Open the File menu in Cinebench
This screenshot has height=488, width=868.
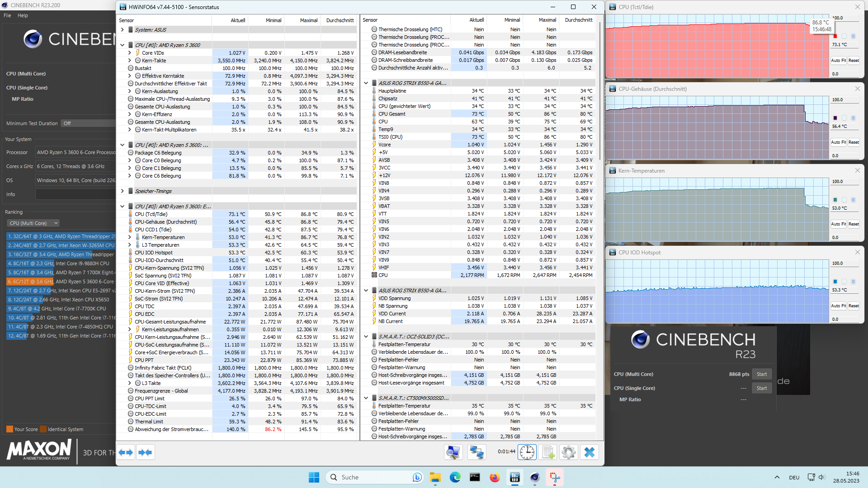click(x=7, y=15)
